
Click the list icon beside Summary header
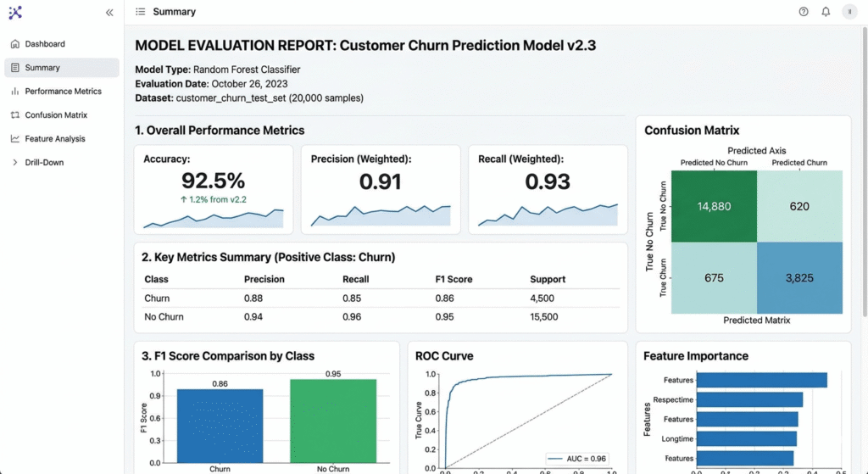pyautogui.click(x=141, y=12)
